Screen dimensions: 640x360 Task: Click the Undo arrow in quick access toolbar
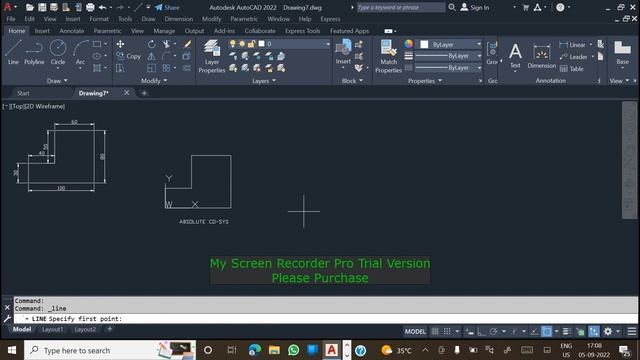102,7
